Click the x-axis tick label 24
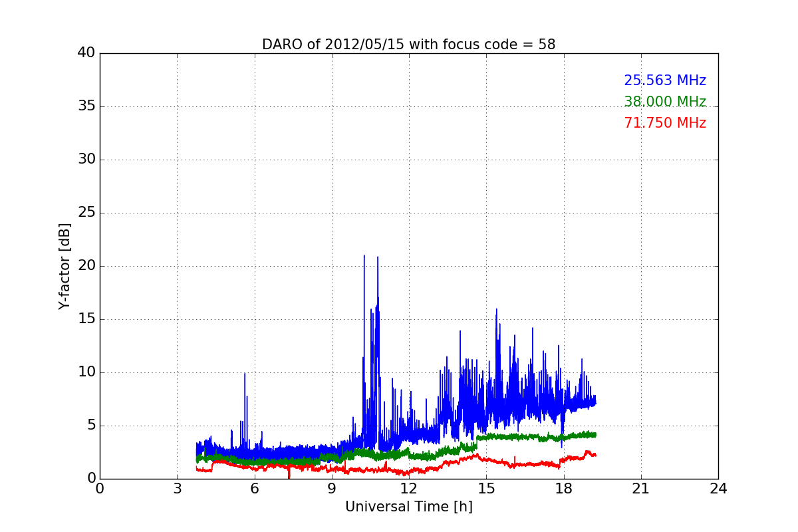 [718, 489]
